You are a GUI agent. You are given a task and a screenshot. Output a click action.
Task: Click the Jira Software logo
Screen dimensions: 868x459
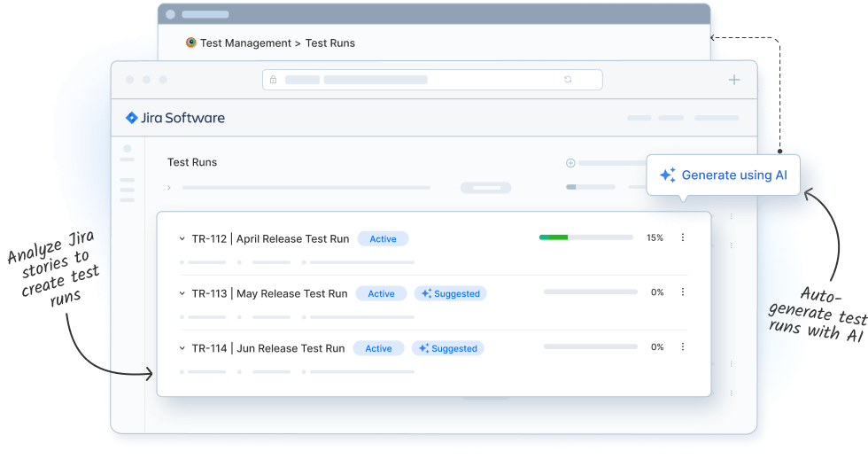pos(175,118)
